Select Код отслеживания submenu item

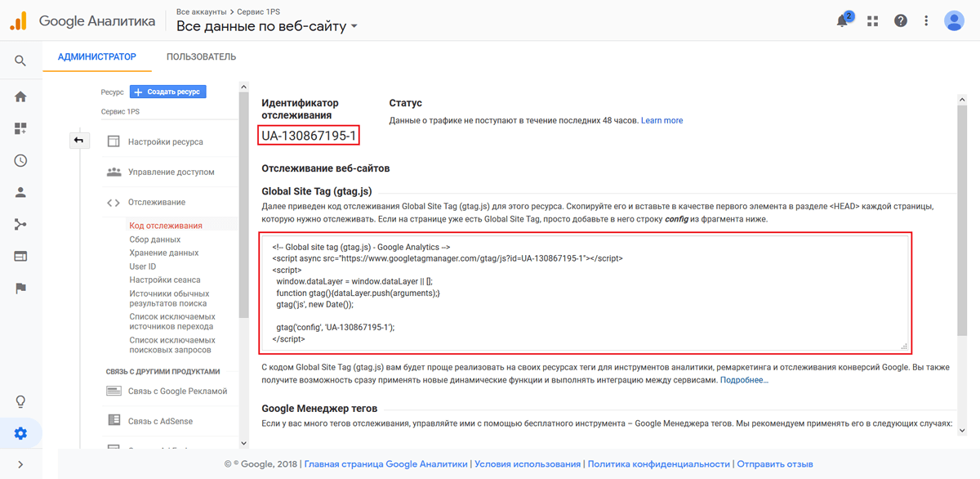coord(166,226)
